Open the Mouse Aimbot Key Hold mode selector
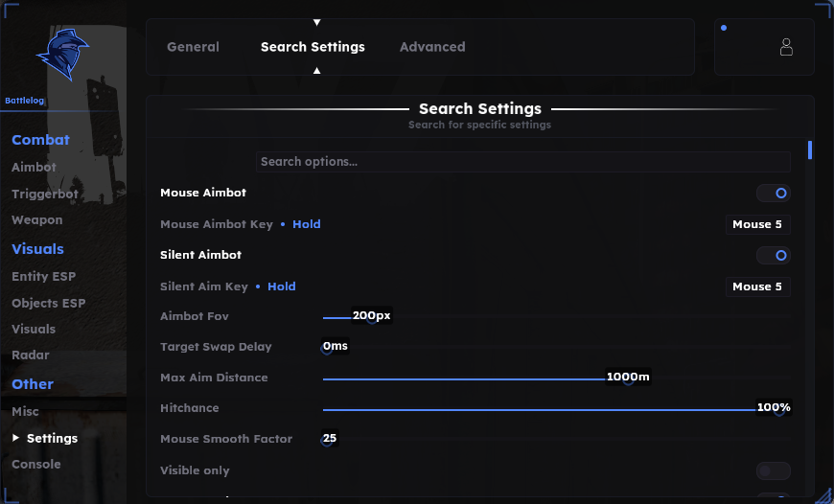Image resolution: width=834 pixels, height=504 pixels. click(x=307, y=224)
